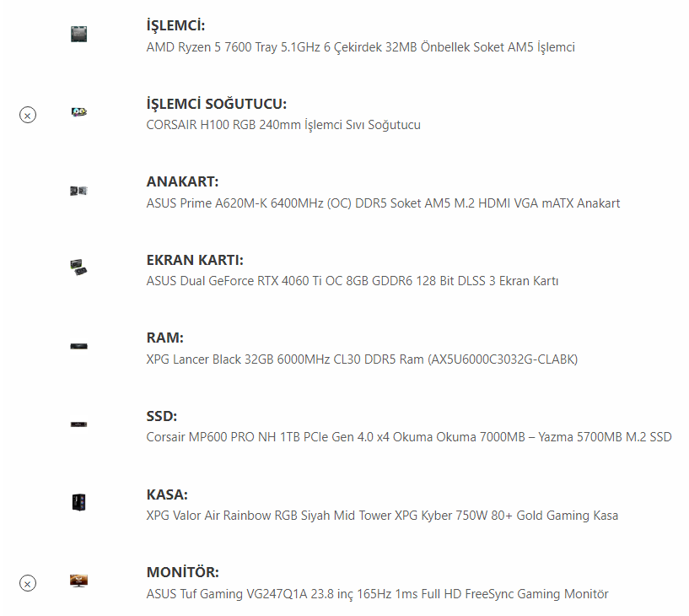This screenshot has height=616, width=689.
Task: Open the CORSAIR H100 RGB 240mm link
Action: coord(283,125)
